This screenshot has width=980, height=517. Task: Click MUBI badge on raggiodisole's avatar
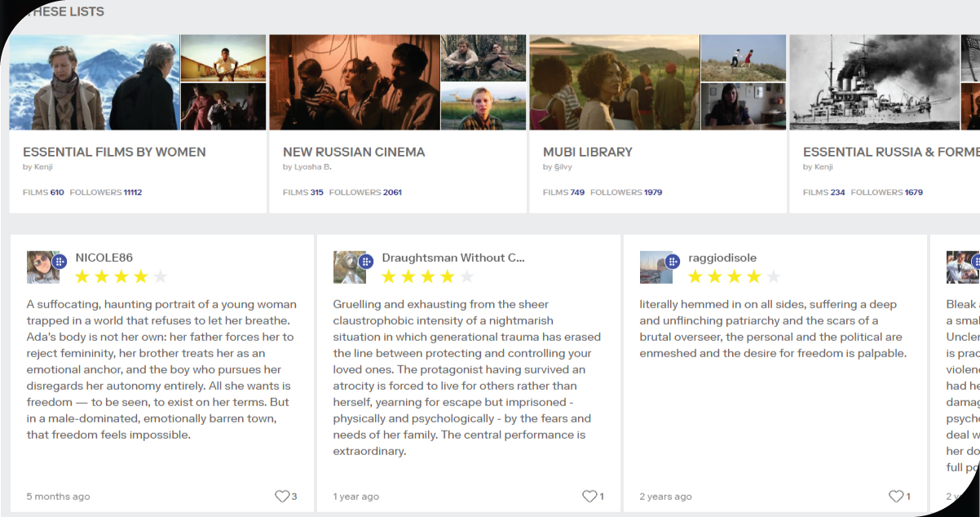click(x=673, y=262)
